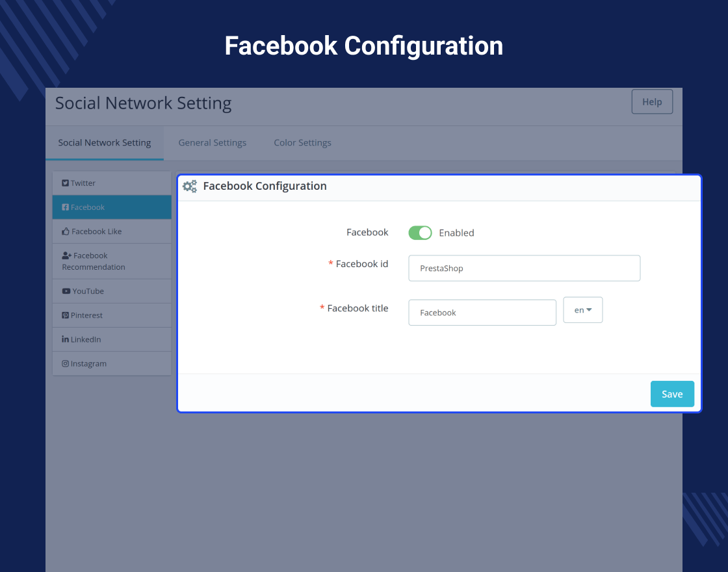Open the 'en' language dropdown
The height and width of the screenshot is (572, 728).
pos(582,309)
